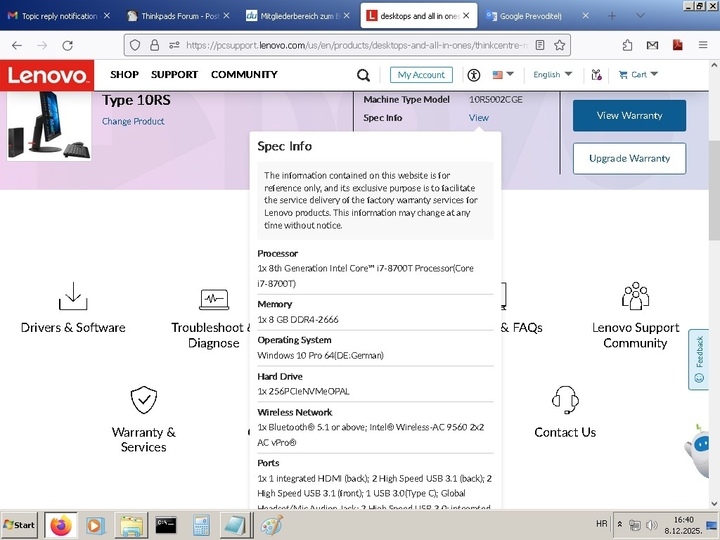Open the SUPPORT menu
720x540 pixels.
pos(174,75)
